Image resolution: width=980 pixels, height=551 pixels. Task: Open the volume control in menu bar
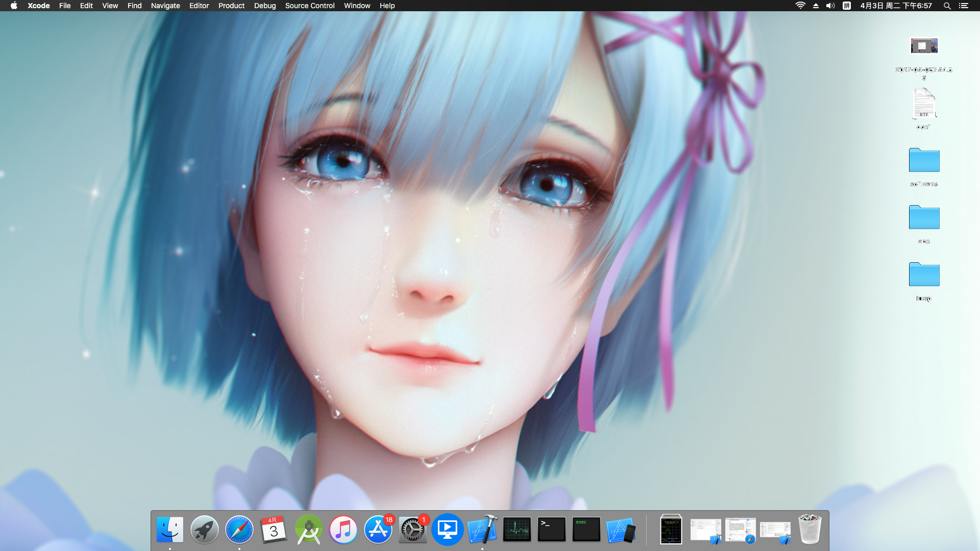click(x=830, y=6)
